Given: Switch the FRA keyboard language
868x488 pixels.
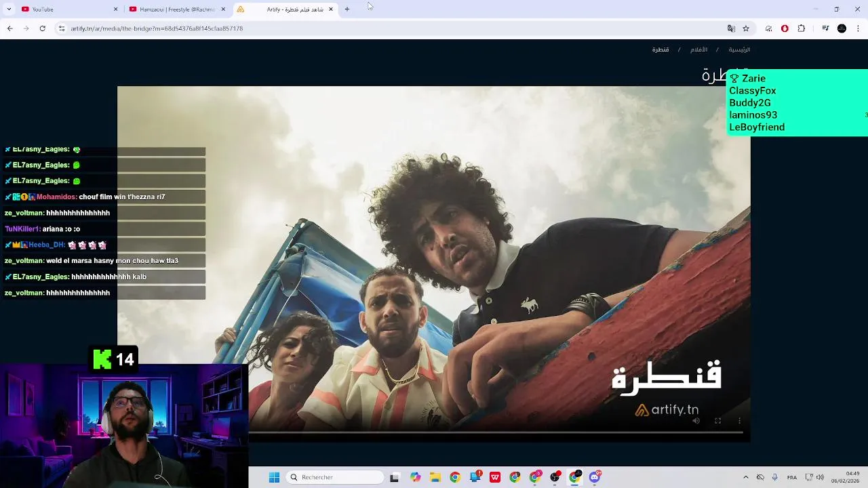Looking at the screenshot, I should (x=791, y=477).
